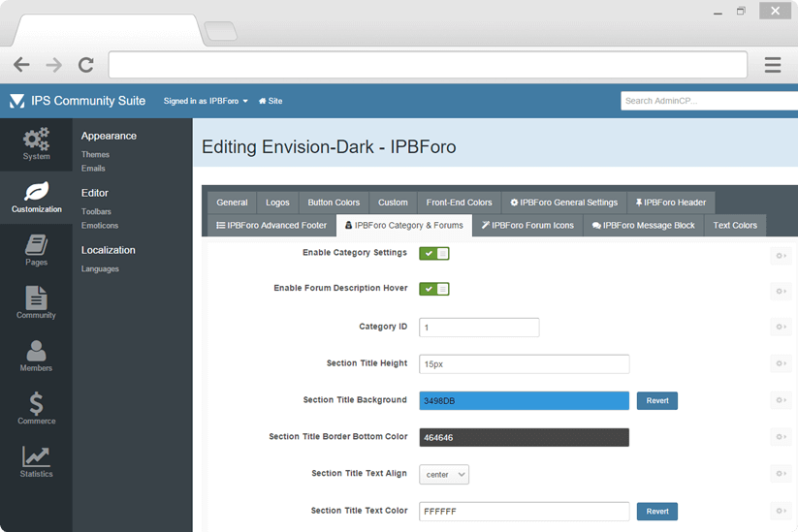This screenshot has width=798, height=532.
Task: Open the Commerce section
Action: click(x=36, y=410)
